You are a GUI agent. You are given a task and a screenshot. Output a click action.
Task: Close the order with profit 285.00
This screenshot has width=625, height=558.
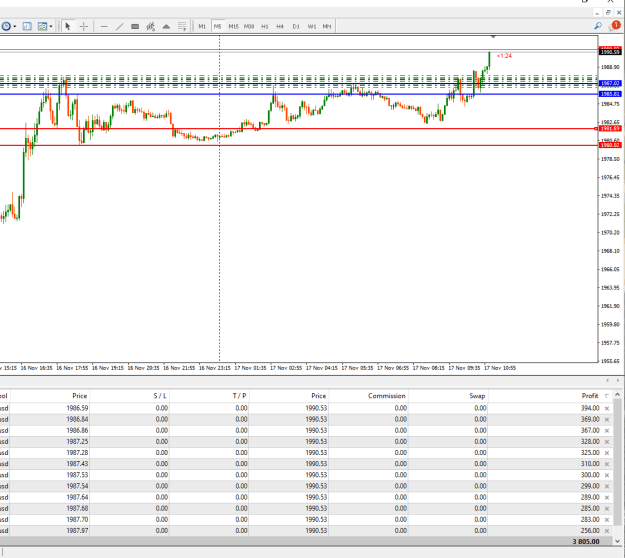[x=607, y=509]
